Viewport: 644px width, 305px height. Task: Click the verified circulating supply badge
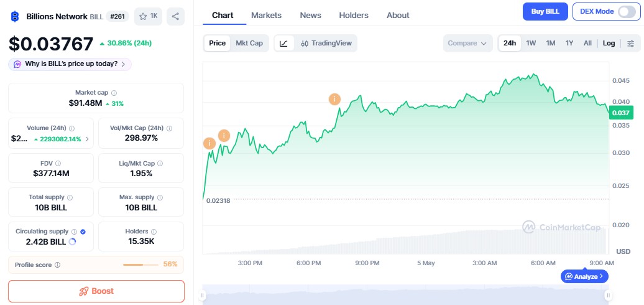[83, 232]
